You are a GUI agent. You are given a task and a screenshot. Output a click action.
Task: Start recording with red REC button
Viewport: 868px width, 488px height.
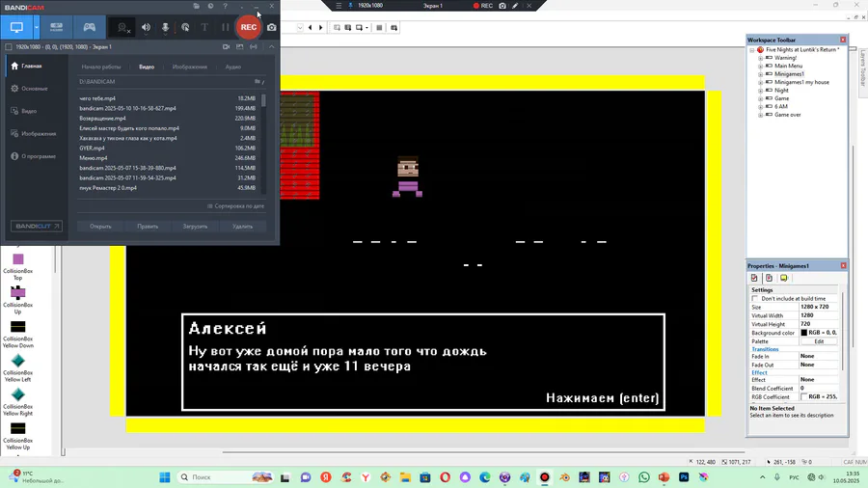[249, 27]
